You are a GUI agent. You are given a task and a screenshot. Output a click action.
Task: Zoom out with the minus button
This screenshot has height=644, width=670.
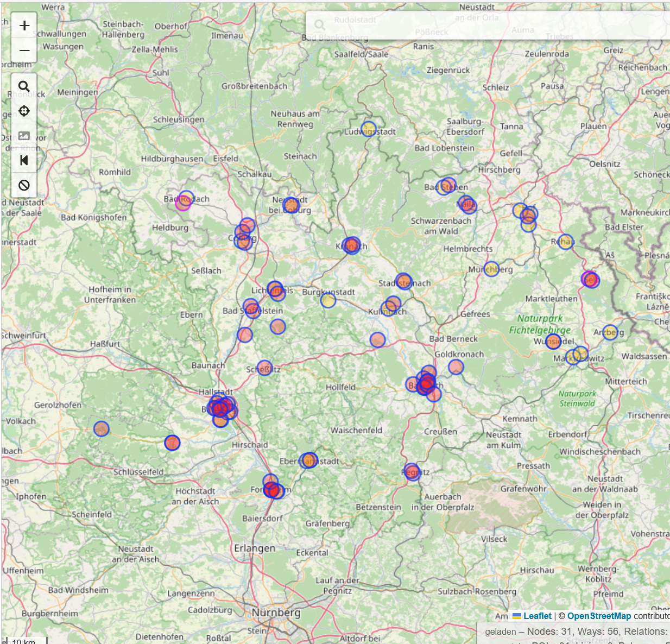pos(24,50)
